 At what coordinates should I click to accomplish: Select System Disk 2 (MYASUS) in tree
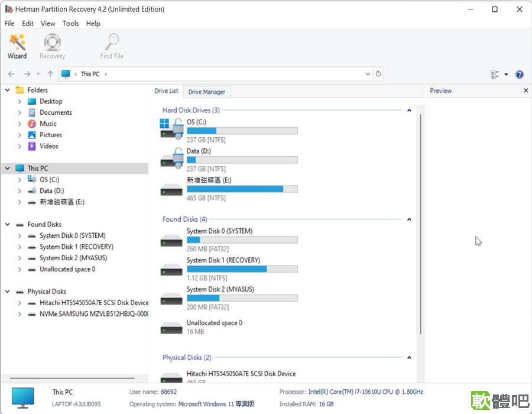73,258
